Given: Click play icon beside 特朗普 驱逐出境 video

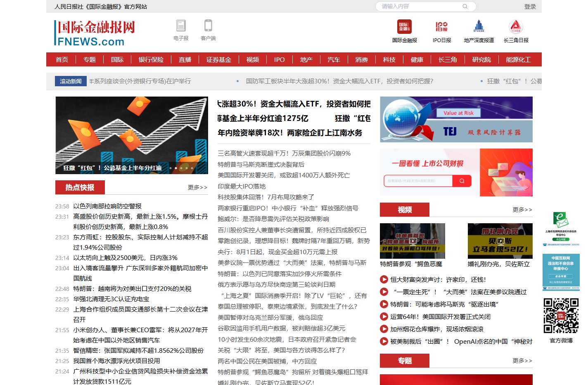Looking at the screenshot, I should click(x=384, y=304).
